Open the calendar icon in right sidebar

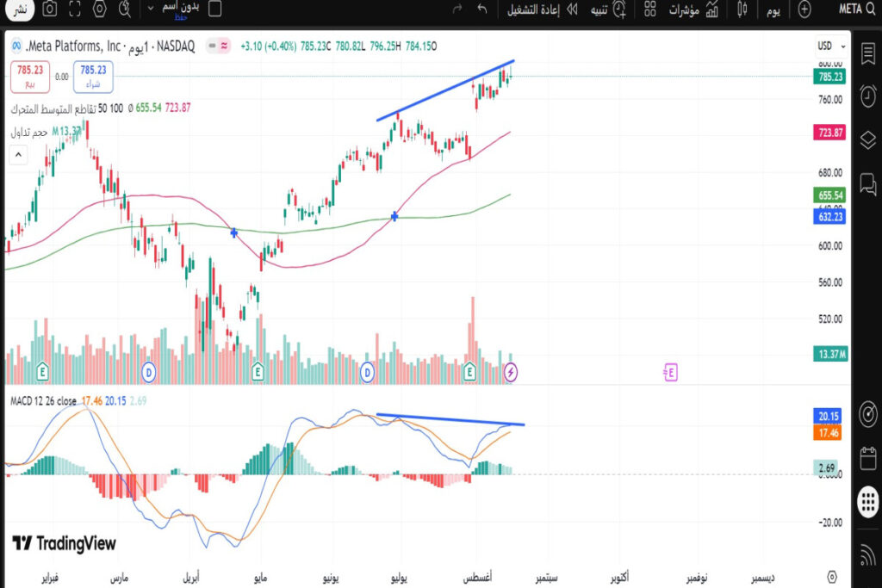[867, 457]
